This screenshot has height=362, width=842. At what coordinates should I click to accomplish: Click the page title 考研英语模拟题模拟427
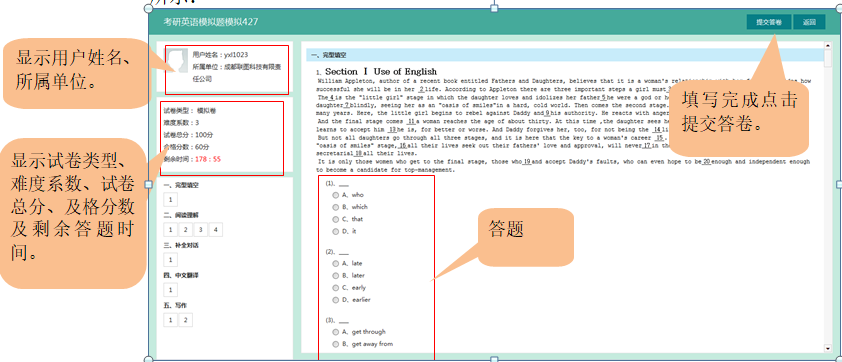[211, 22]
